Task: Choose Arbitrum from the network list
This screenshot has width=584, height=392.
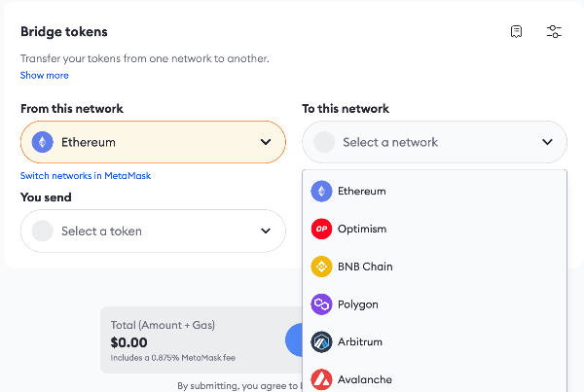Action: coord(361,342)
